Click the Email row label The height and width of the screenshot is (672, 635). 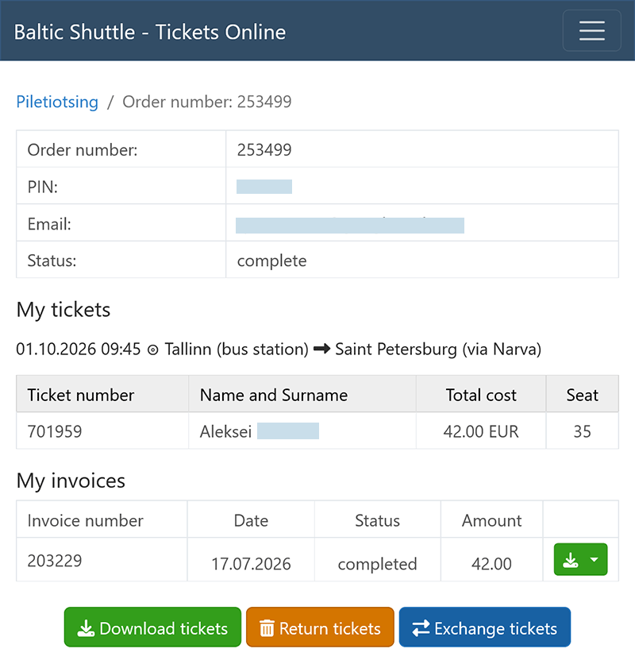[x=49, y=224]
